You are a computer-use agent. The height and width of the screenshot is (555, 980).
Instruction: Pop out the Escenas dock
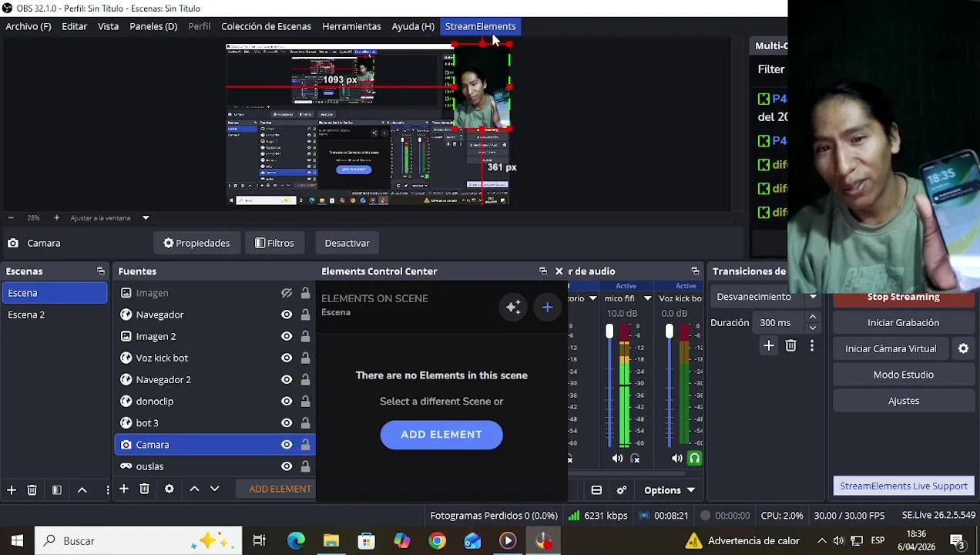coord(101,271)
